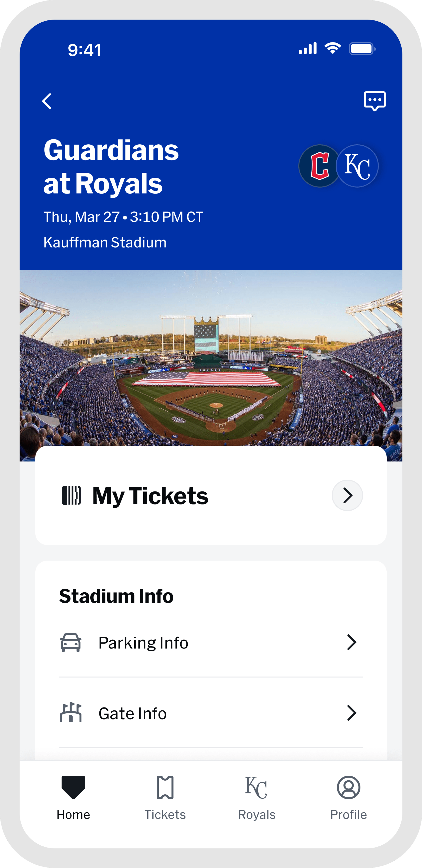Expand the Parking Info chevron
Image resolution: width=422 pixels, height=868 pixels.
click(352, 642)
